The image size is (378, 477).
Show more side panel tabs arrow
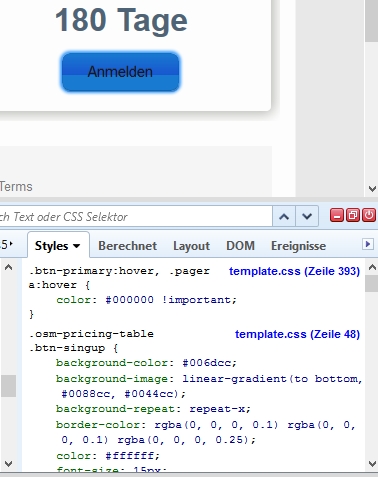[x=368, y=244]
